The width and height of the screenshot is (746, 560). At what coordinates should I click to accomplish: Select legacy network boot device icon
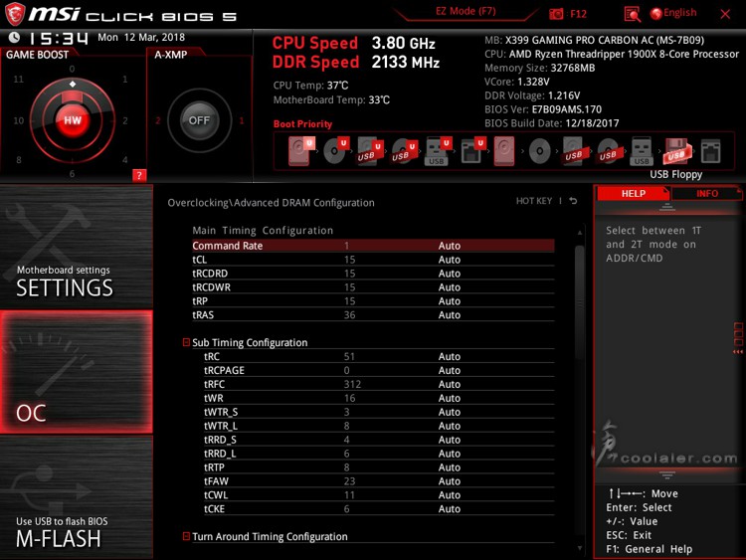(x=711, y=151)
